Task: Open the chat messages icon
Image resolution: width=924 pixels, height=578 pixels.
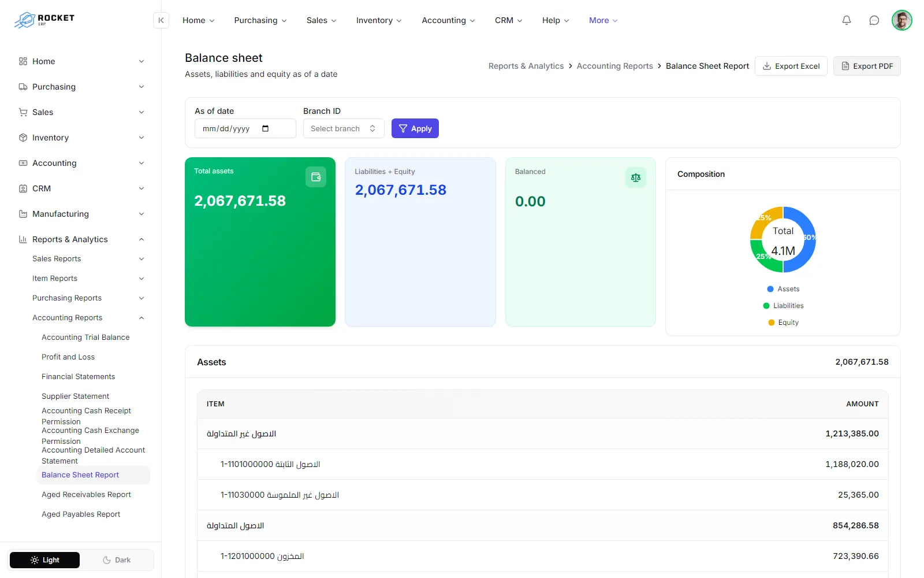Action: [874, 20]
